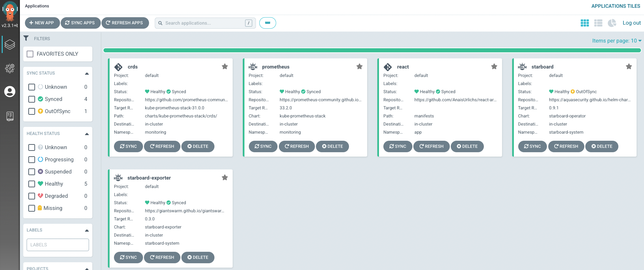644x270 pixels.
Task: Click the react git source icon
Action: pos(388,67)
